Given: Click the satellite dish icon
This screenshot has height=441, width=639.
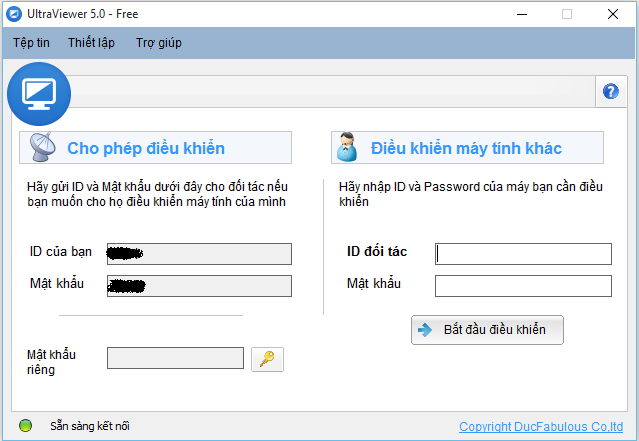Looking at the screenshot, I should [42, 147].
